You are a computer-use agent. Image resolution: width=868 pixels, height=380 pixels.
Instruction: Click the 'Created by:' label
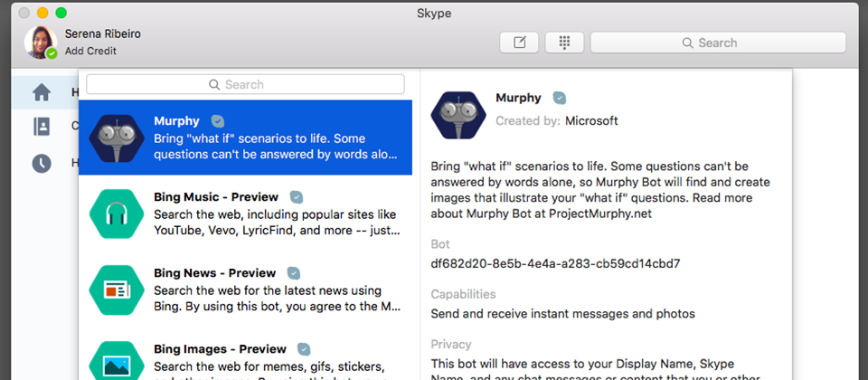tap(527, 120)
